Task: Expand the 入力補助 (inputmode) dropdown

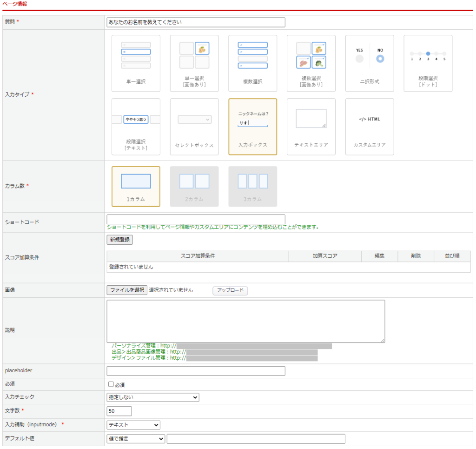Action: point(133,425)
